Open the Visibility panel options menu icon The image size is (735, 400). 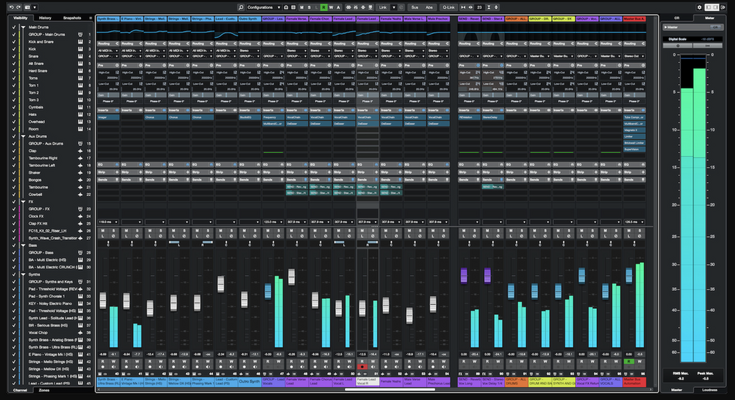click(x=90, y=18)
